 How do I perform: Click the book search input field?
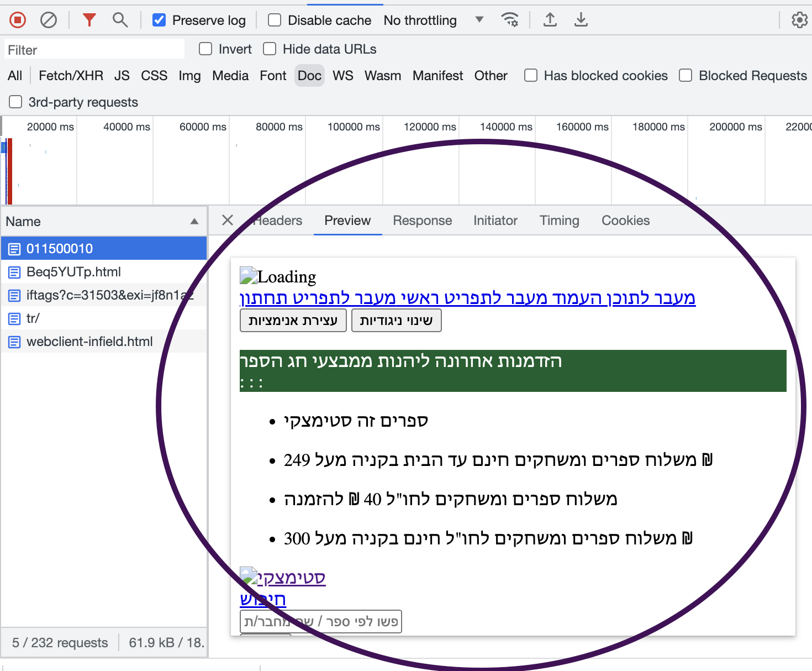click(x=321, y=622)
